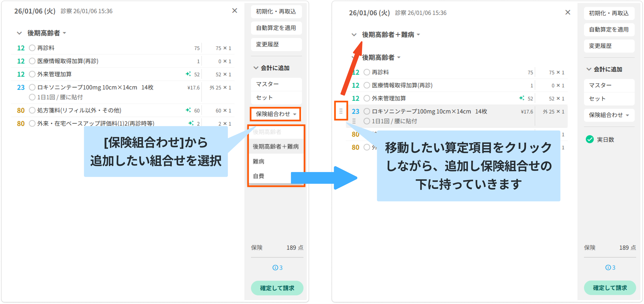Click drag handle beside 1日1回 / 腰に貼付 row
The height and width of the screenshot is (304, 644).
[354, 121]
